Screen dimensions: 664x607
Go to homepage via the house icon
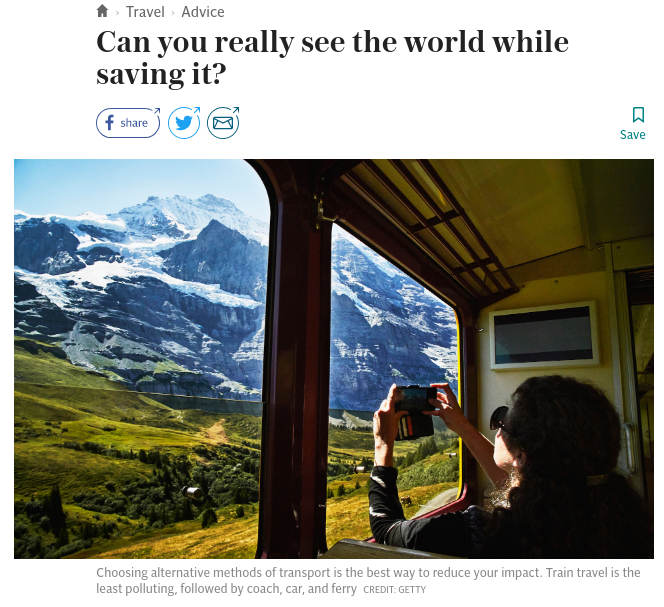(102, 11)
